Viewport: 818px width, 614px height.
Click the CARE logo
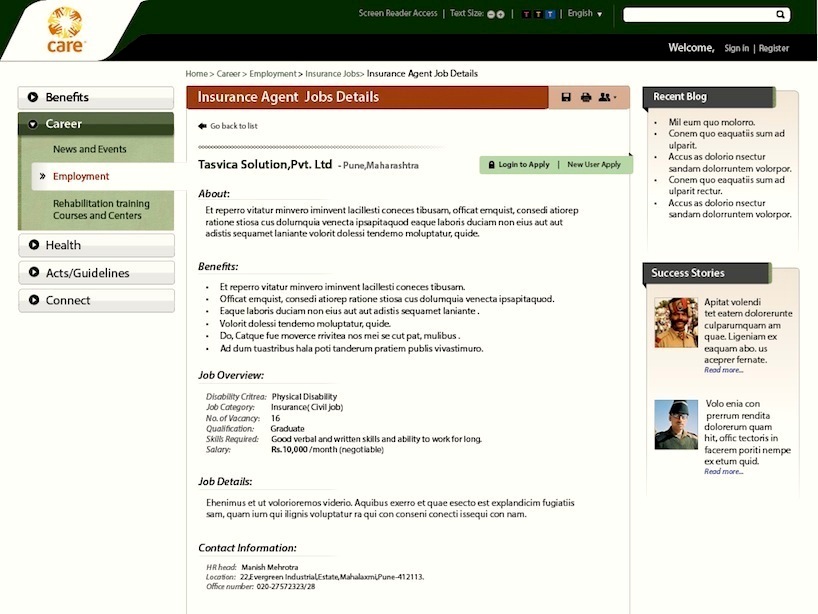point(66,30)
